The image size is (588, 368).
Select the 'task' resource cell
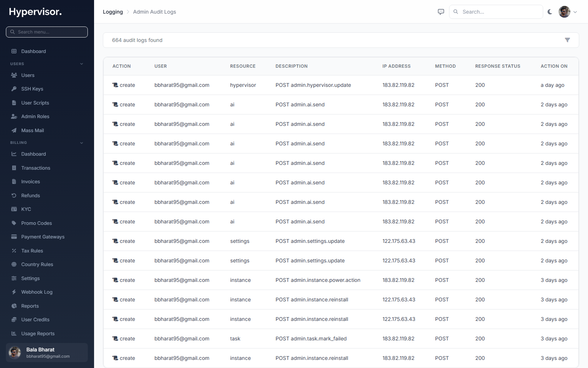(x=235, y=339)
